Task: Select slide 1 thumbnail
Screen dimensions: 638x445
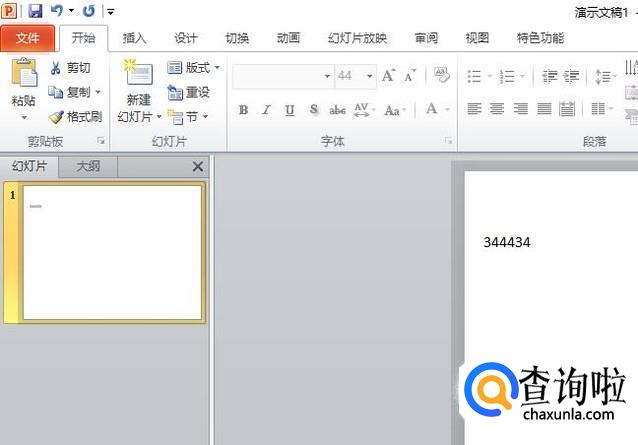Action: pos(112,252)
